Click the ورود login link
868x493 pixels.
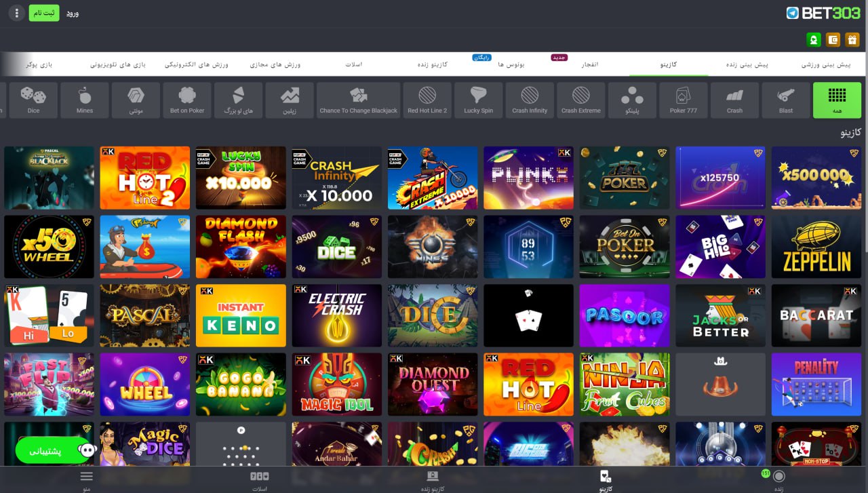(x=73, y=12)
